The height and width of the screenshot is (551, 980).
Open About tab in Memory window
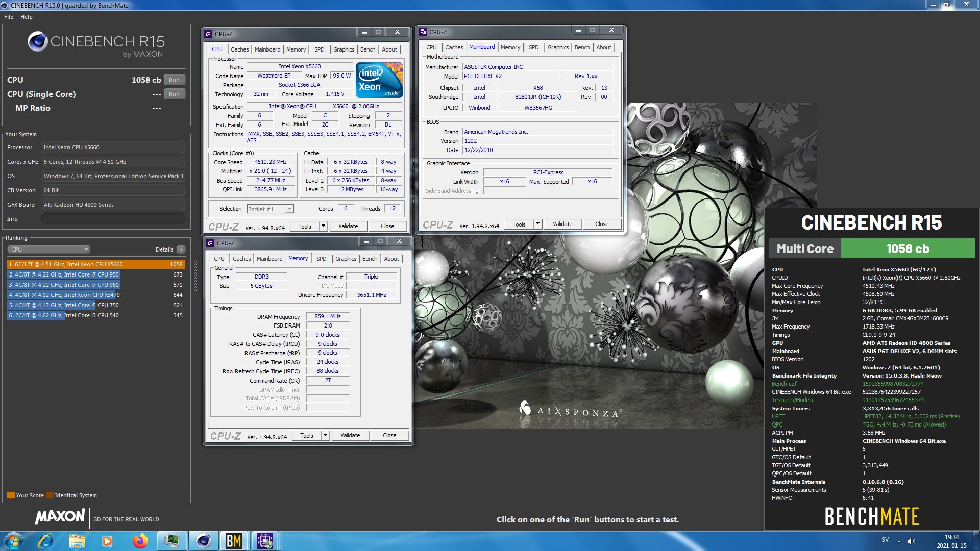[391, 259]
